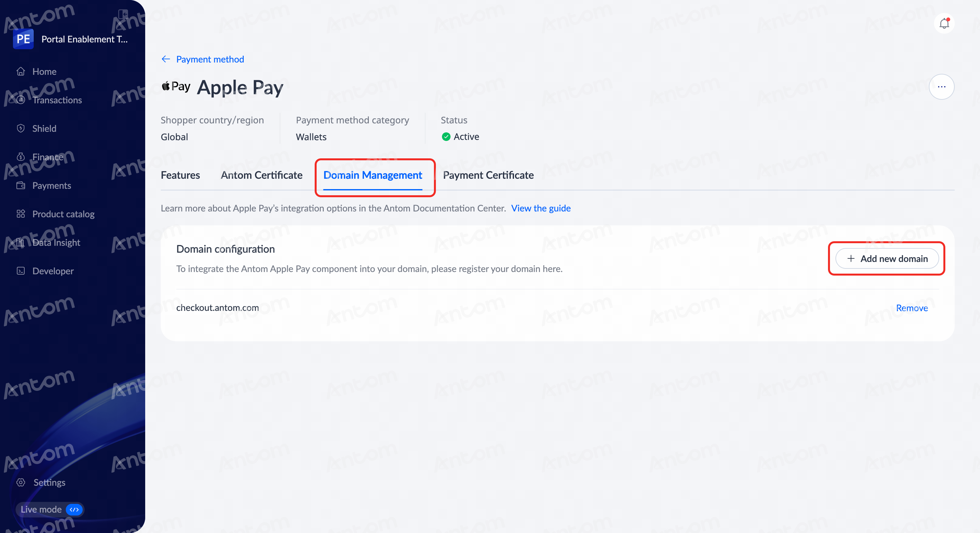Click the Active status text
980x533 pixels.
[x=466, y=137]
